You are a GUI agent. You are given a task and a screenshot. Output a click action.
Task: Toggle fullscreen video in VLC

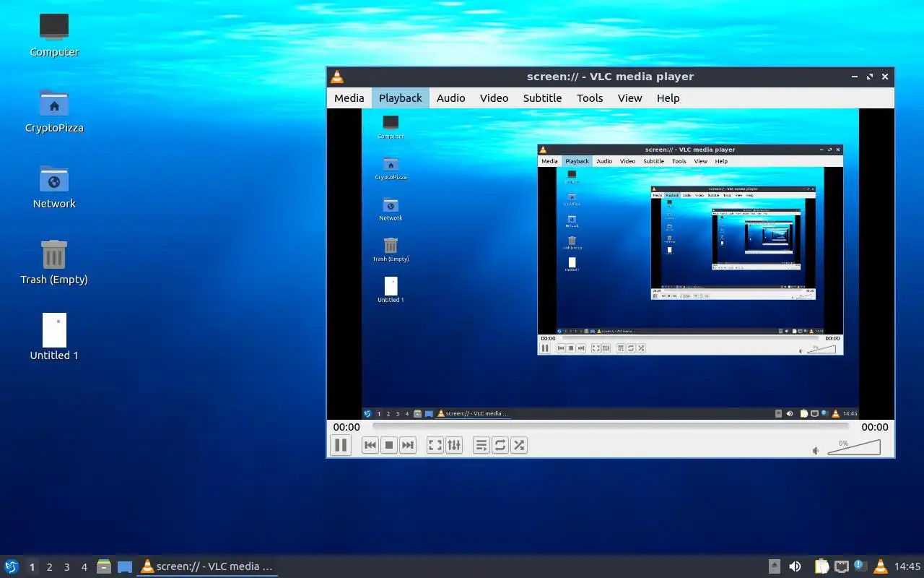(x=435, y=445)
